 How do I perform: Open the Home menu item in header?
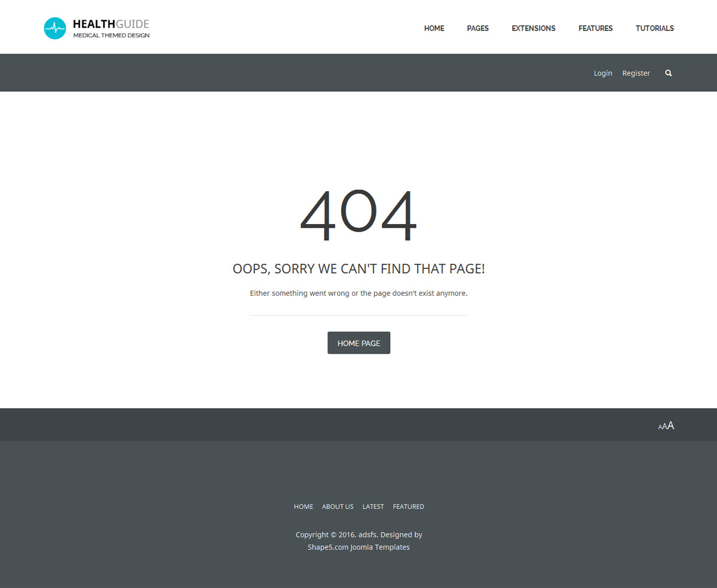point(434,28)
